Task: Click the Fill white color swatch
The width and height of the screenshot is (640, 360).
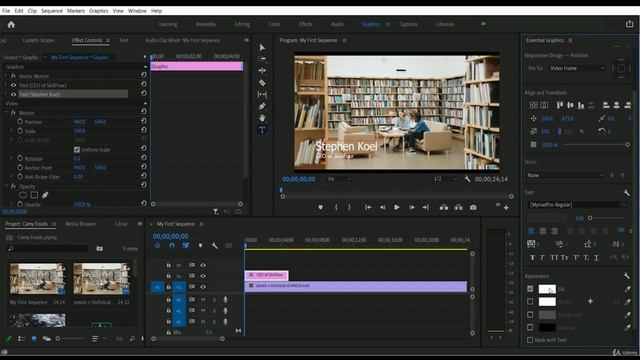Action: coord(547,289)
